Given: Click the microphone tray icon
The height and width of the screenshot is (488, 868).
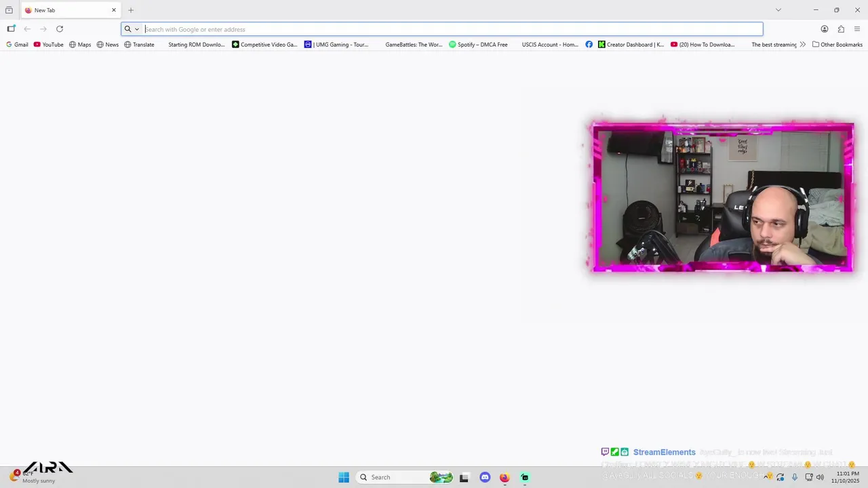Looking at the screenshot, I should (795, 477).
